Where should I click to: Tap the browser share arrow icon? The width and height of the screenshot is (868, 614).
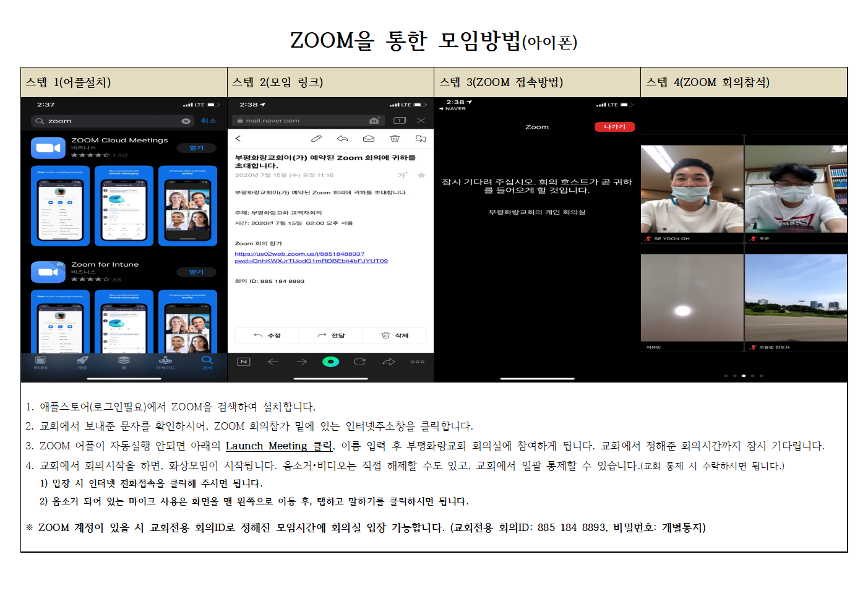tap(389, 361)
